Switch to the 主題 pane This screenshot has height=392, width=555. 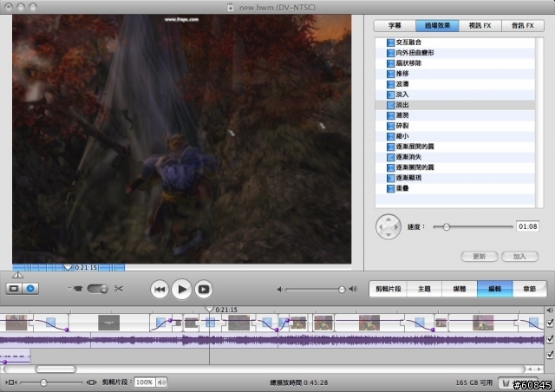coord(424,289)
